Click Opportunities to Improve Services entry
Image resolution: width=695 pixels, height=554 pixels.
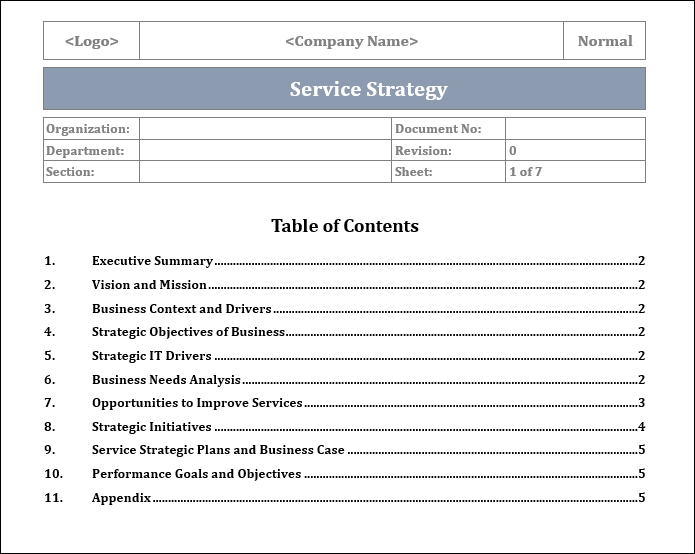coord(197,403)
